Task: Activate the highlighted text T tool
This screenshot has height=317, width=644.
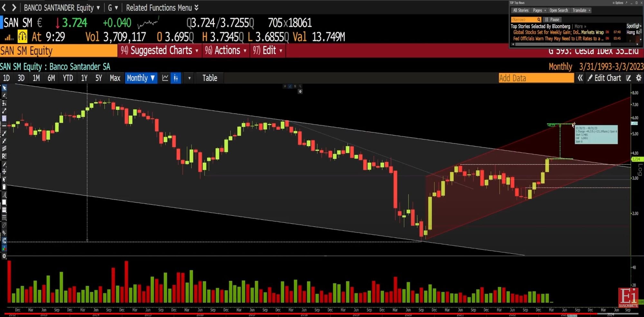Action: click(4, 118)
